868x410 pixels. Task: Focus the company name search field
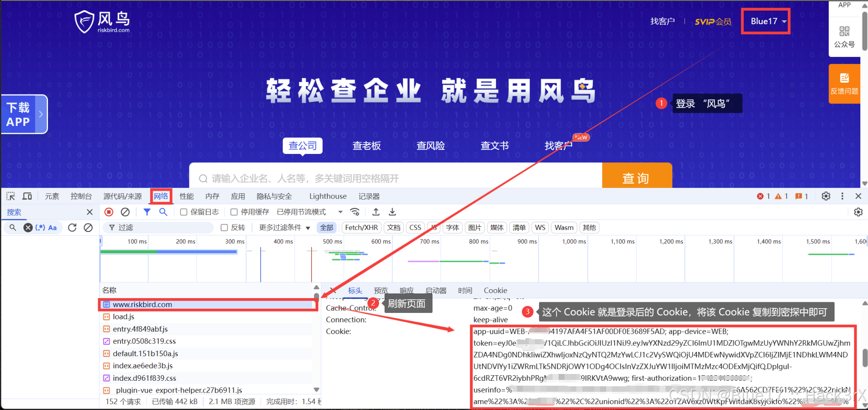click(x=395, y=176)
